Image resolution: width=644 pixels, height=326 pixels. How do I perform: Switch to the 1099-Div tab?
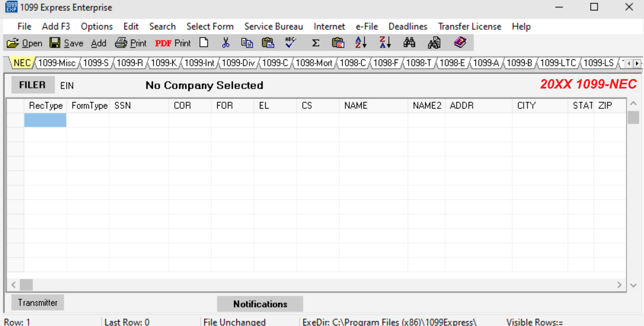click(238, 63)
